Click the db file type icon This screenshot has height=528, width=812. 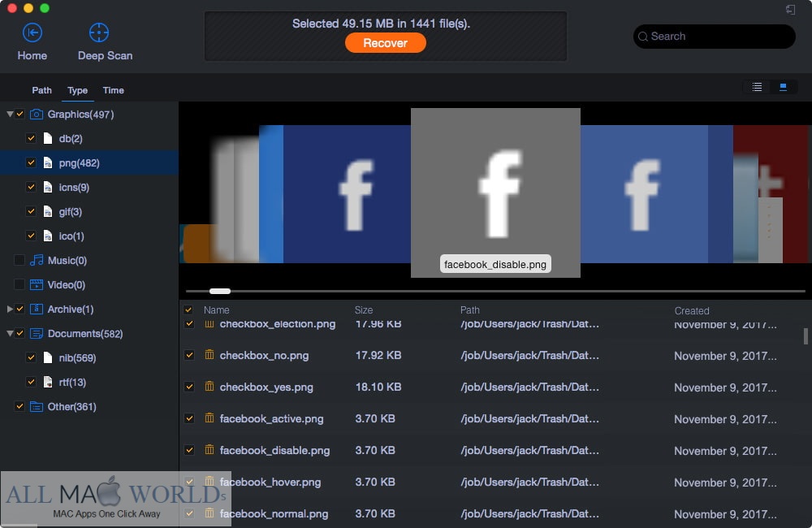tap(48, 138)
